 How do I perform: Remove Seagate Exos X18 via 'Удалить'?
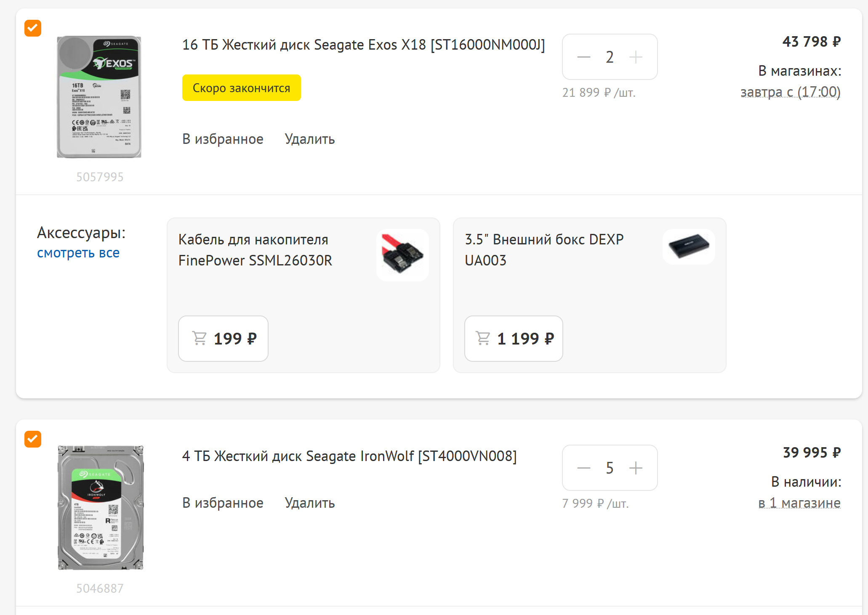(310, 139)
